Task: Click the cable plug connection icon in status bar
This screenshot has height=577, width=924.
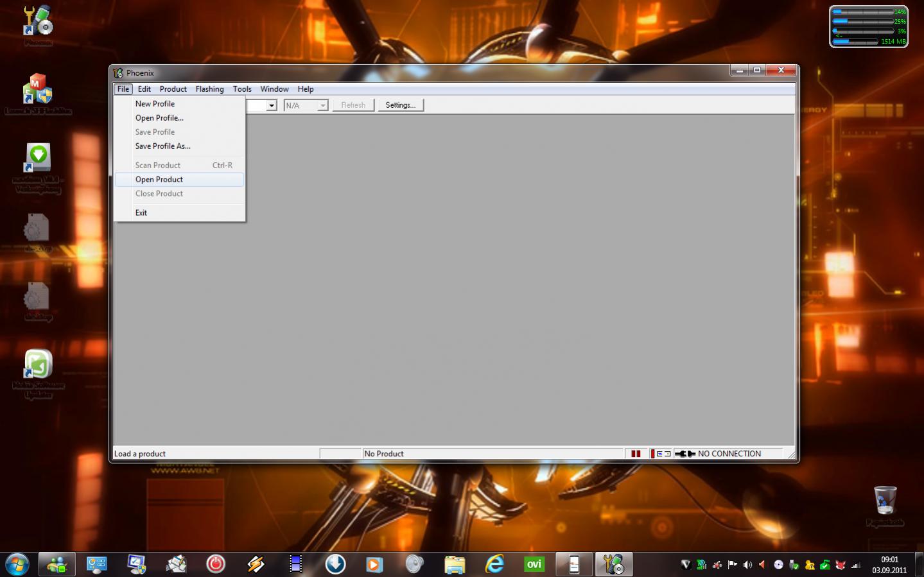Action: 685,454
